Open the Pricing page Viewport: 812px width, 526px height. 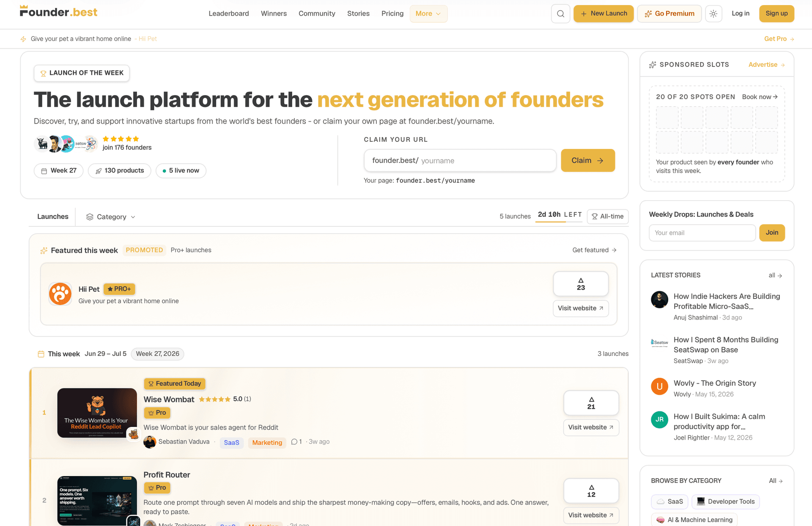coord(392,14)
